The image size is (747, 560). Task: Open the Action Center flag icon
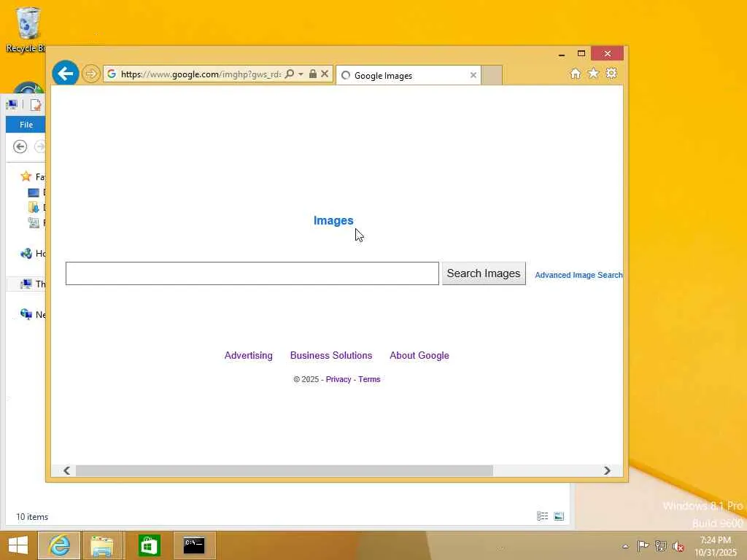point(643,545)
